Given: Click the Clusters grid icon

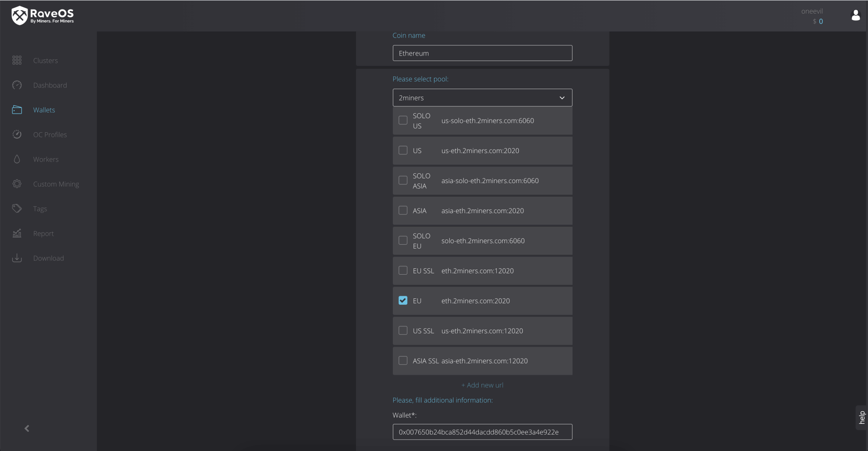Looking at the screenshot, I should [x=17, y=60].
